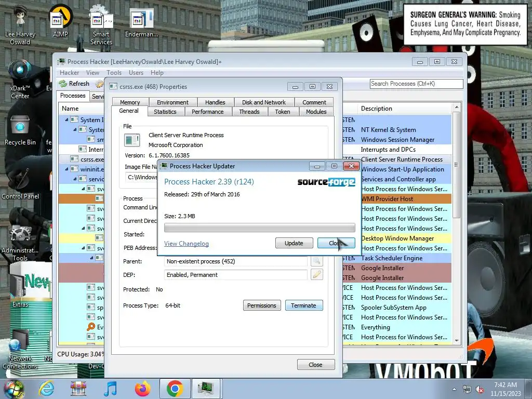
Task: Open Administrative Tools desktop icon
Action: pos(20,243)
